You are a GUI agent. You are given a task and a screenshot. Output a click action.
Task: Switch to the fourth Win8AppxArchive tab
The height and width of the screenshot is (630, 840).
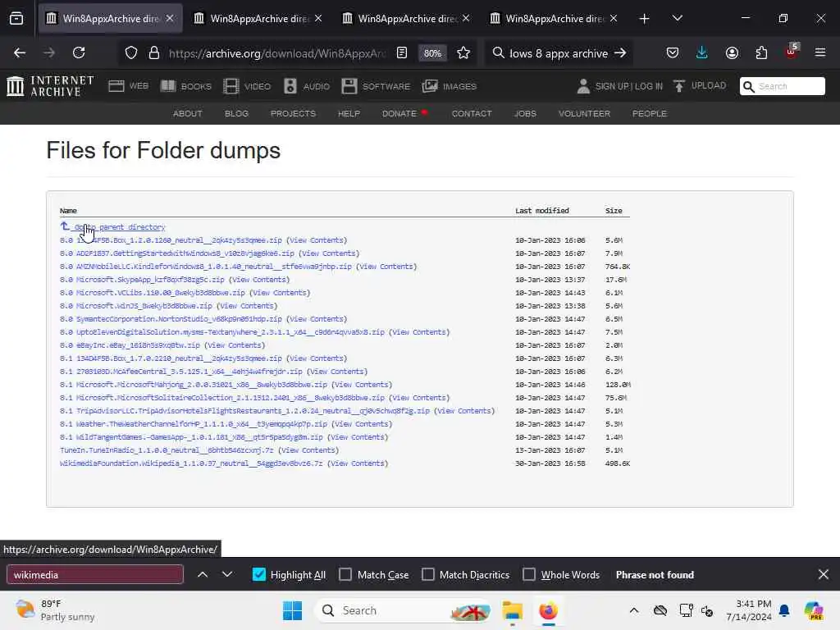[x=554, y=19]
